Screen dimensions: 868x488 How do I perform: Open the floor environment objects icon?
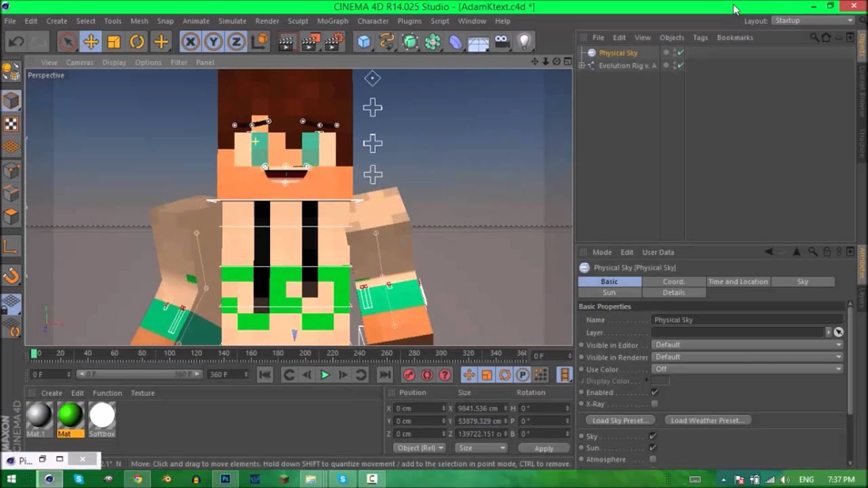click(x=479, y=42)
